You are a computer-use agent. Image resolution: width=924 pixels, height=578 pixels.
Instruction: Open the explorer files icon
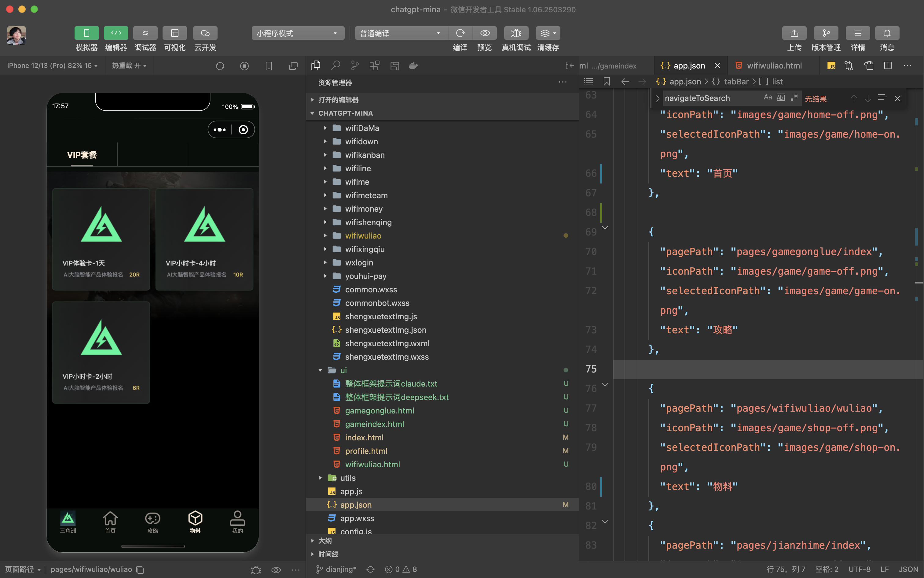pyautogui.click(x=316, y=66)
